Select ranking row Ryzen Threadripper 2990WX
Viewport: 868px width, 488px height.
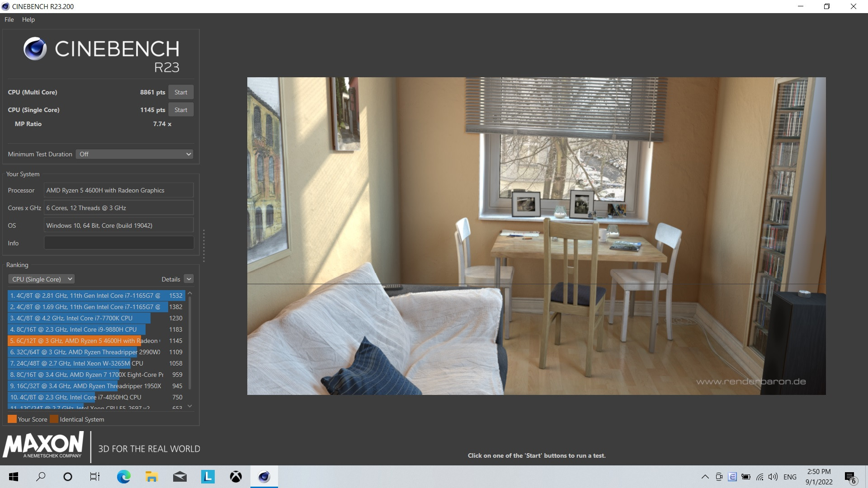(x=96, y=352)
